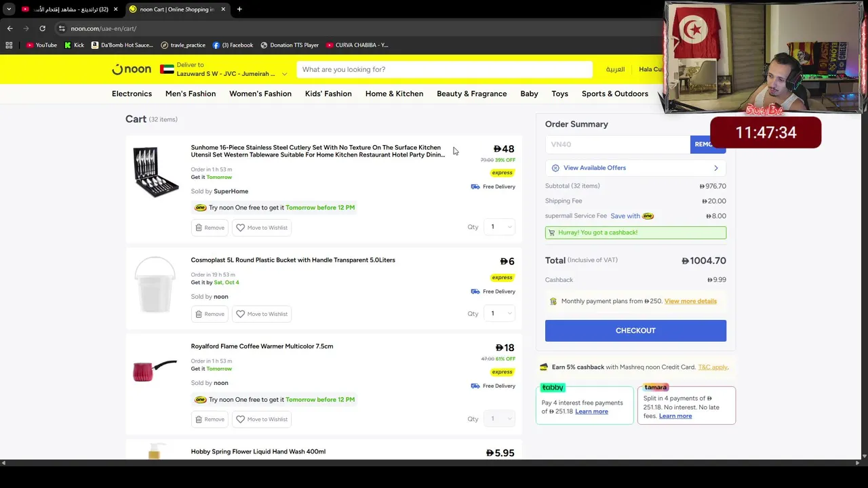The height and width of the screenshot is (488, 868).
Task: Open Royalford coffee warmer thumbnail
Action: (x=155, y=371)
